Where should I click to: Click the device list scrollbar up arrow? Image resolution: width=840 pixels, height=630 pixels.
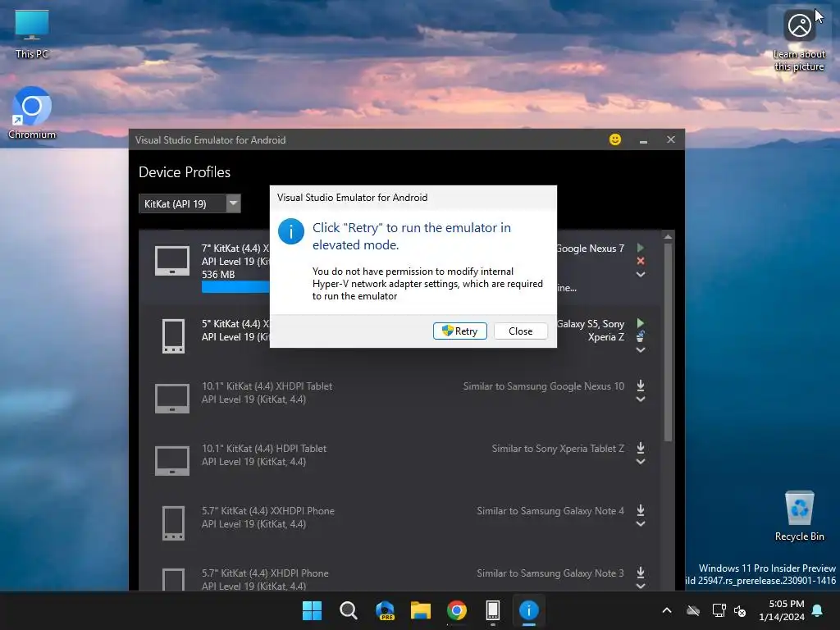(668, 236)
